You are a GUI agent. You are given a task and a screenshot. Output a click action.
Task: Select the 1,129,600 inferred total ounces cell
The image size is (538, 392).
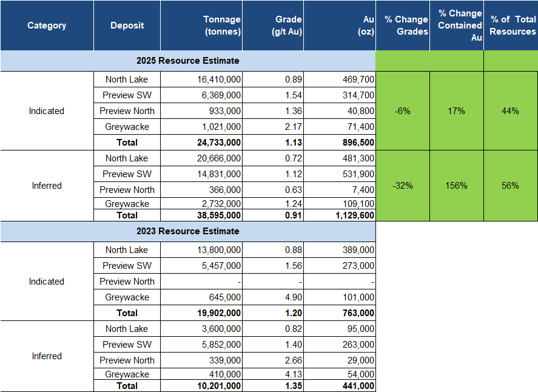pyautogui.click(x=339, y=215)
